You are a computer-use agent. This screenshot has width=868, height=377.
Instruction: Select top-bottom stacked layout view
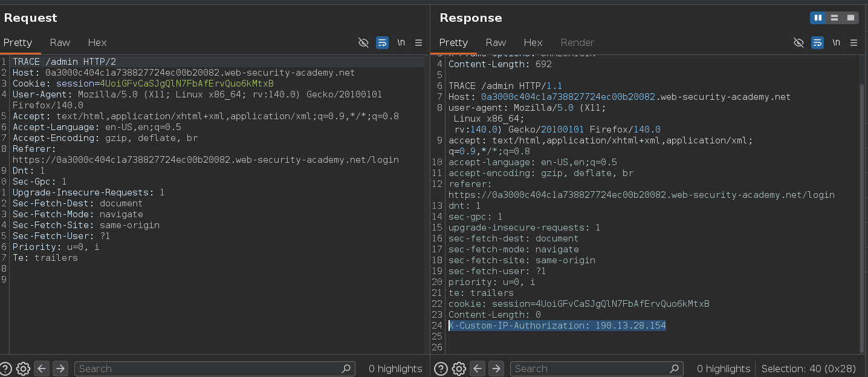coord(835,18)
